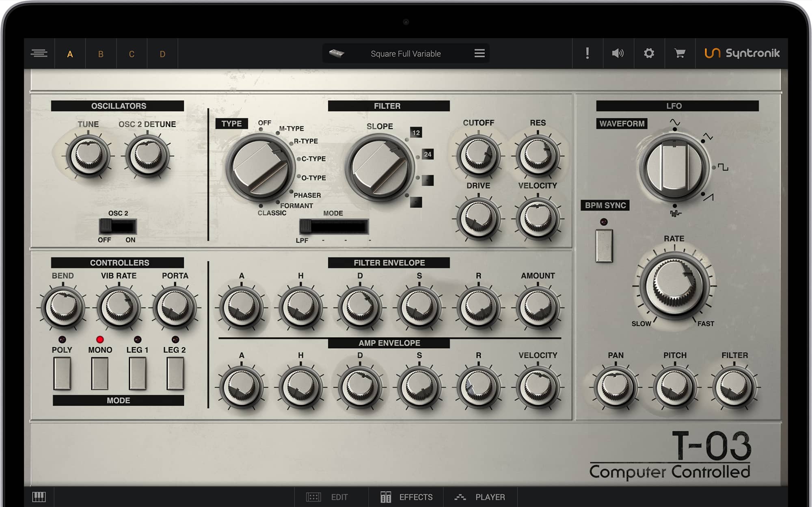The width and height of the screenshot is (812, 507).
Task: Select the O-TYPE filter label
Action: (x=313, y=178)
